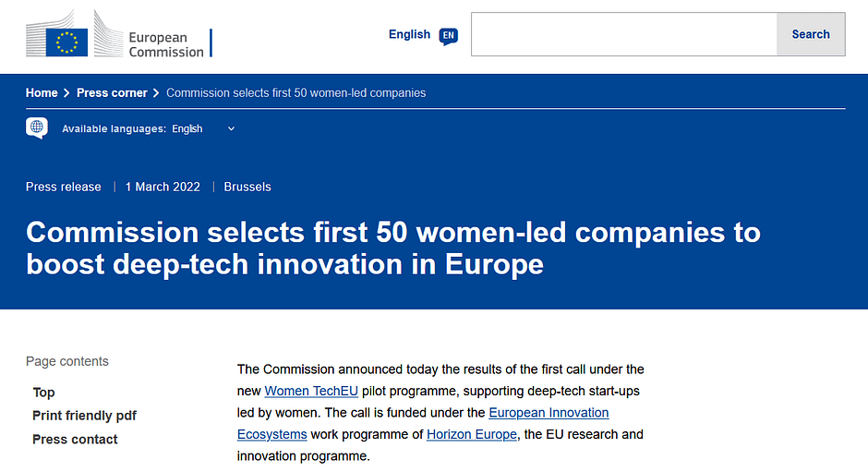
Task: Open the Press corner breadcrumb
Action: pyautogui.click(x=112, y=93)
